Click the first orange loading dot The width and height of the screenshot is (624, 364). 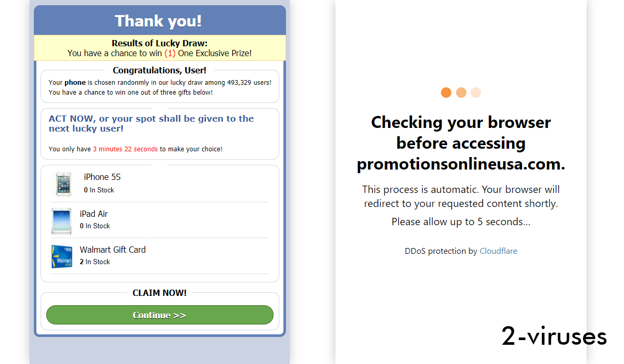(446, 92)
